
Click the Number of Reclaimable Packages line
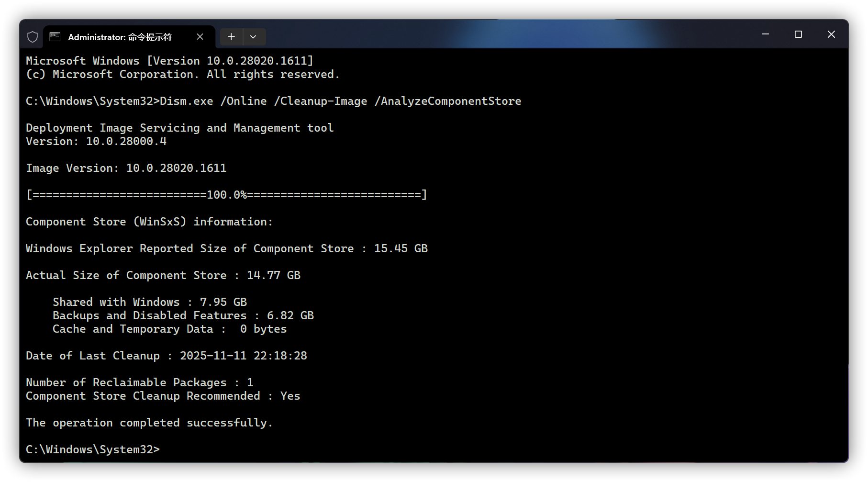[139, 382]
